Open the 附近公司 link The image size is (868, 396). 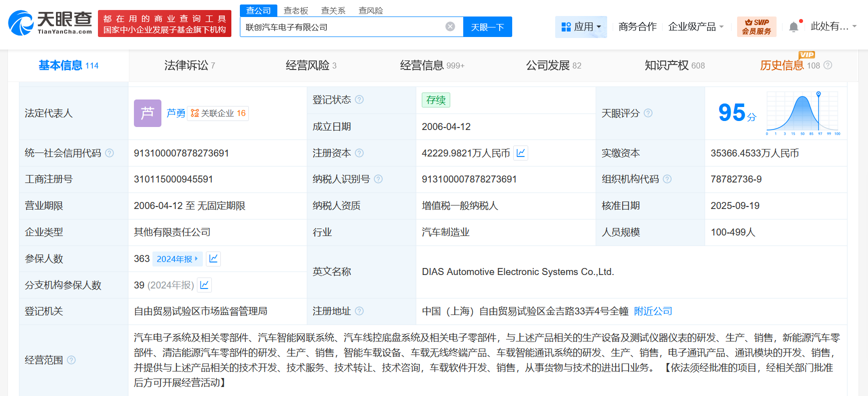653,311
